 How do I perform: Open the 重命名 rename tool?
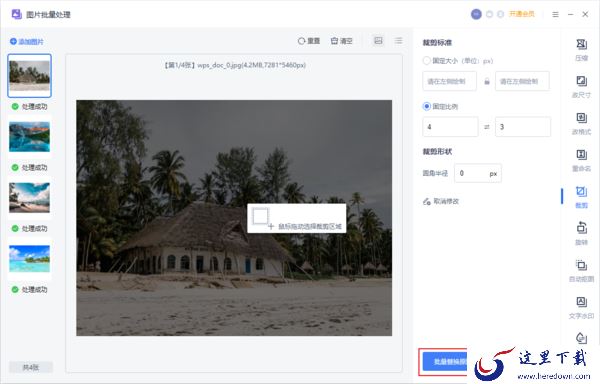click(581, 160)
